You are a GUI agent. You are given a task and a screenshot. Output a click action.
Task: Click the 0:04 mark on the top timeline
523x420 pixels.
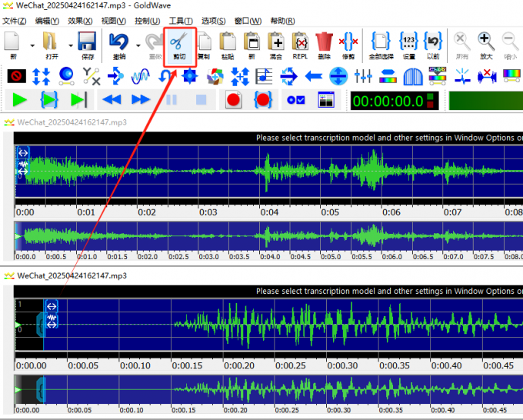(x=269, y=212)
